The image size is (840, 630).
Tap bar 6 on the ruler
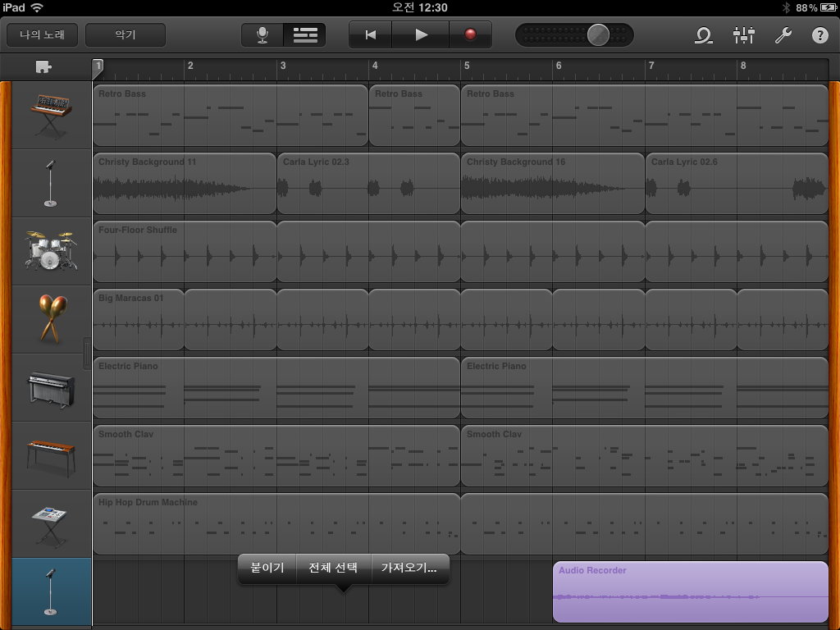(559, 66)
